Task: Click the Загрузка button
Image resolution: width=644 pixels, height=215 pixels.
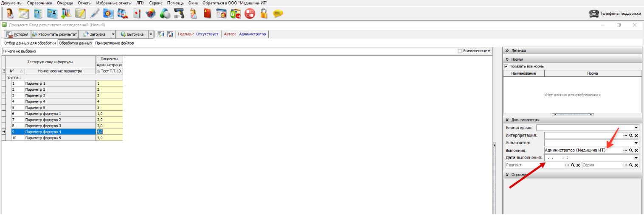Action: (x=94, y=34)
